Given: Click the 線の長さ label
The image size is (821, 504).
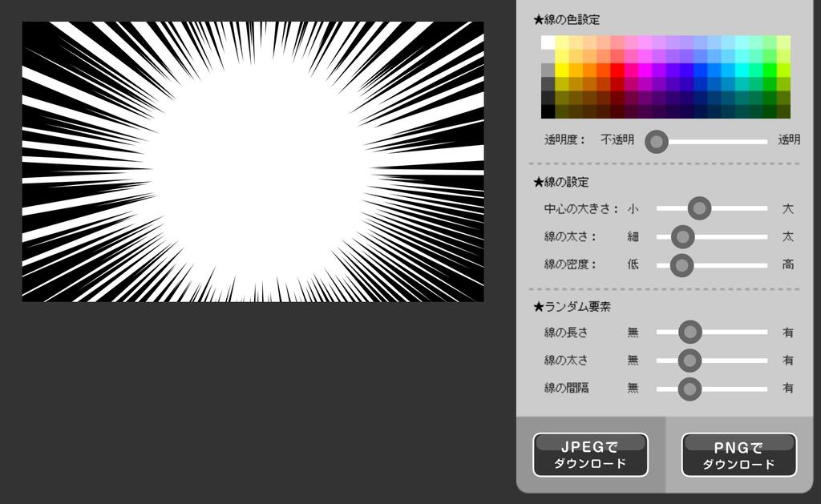Looking at the screenshot, I should [566, 333].
